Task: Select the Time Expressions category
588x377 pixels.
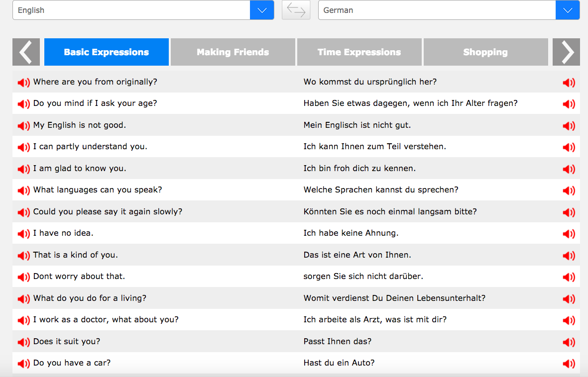Action: pos(359,52)
